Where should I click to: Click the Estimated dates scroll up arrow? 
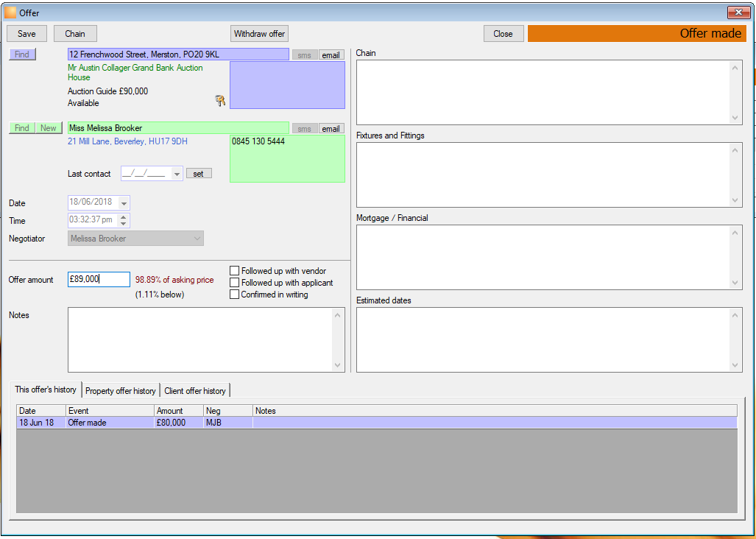(735, 316)
